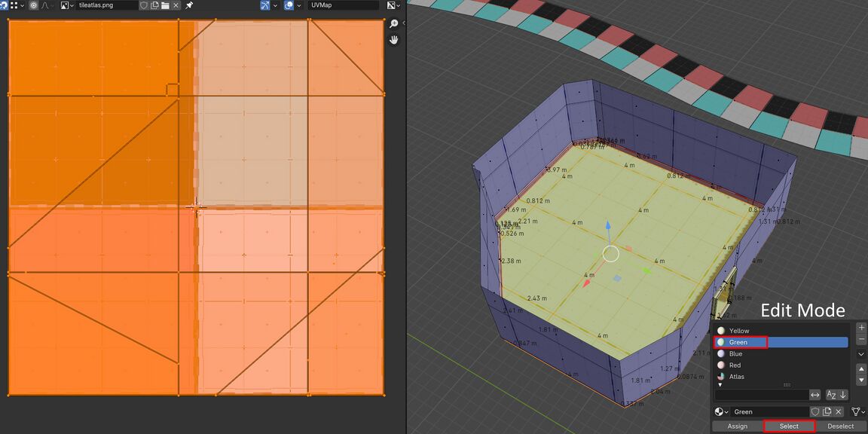868x434 pixels.
Task: Click the Atlas material preview sphere
Action: [x=720, y=375]
